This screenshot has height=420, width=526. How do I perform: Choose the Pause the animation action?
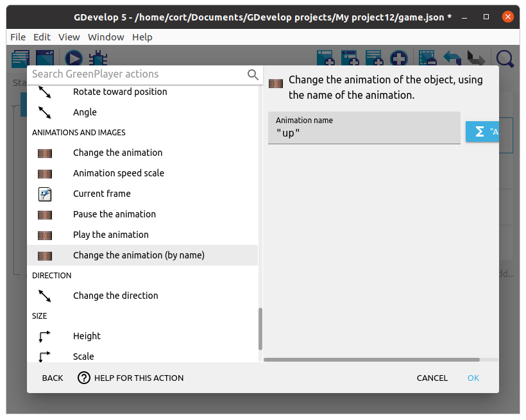[142, 214]
